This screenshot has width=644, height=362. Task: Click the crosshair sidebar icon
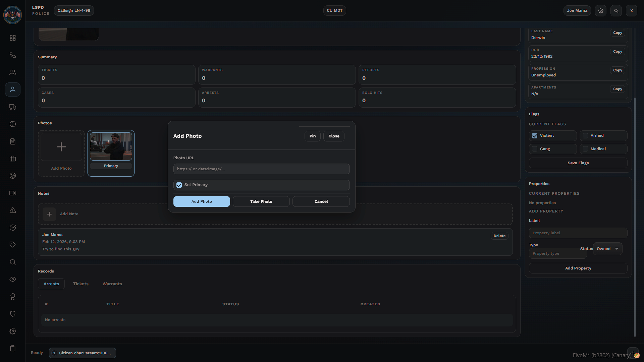[13, 124]
